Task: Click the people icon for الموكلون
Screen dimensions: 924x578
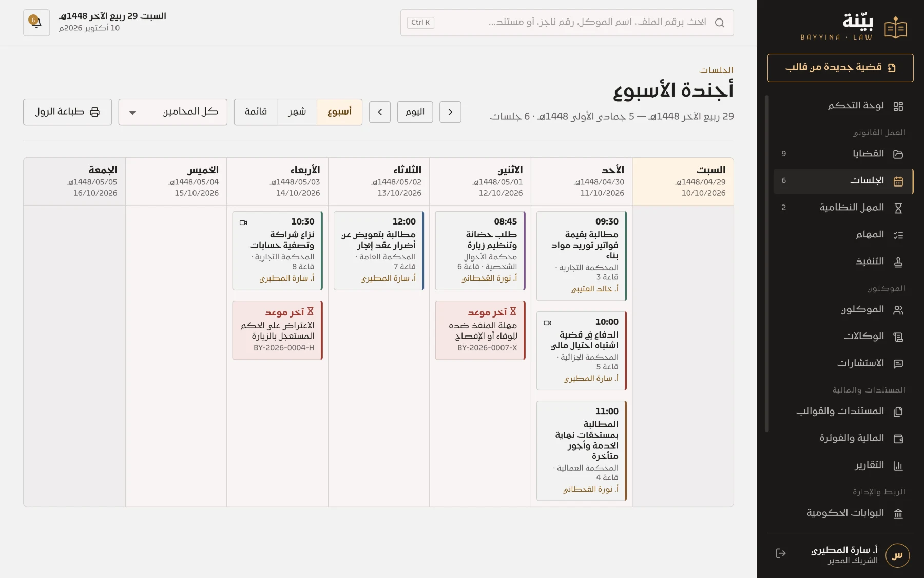Action: (x=898, y=310)
